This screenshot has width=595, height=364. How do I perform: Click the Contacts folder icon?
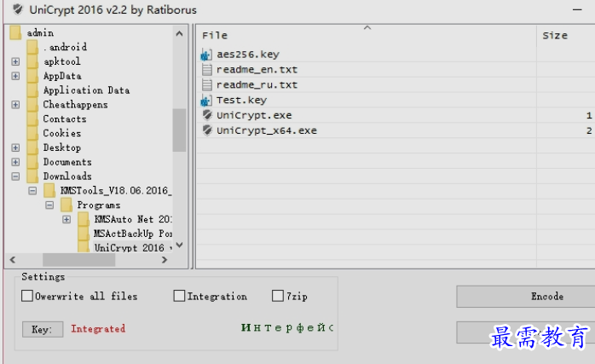[x=32, y=119]
